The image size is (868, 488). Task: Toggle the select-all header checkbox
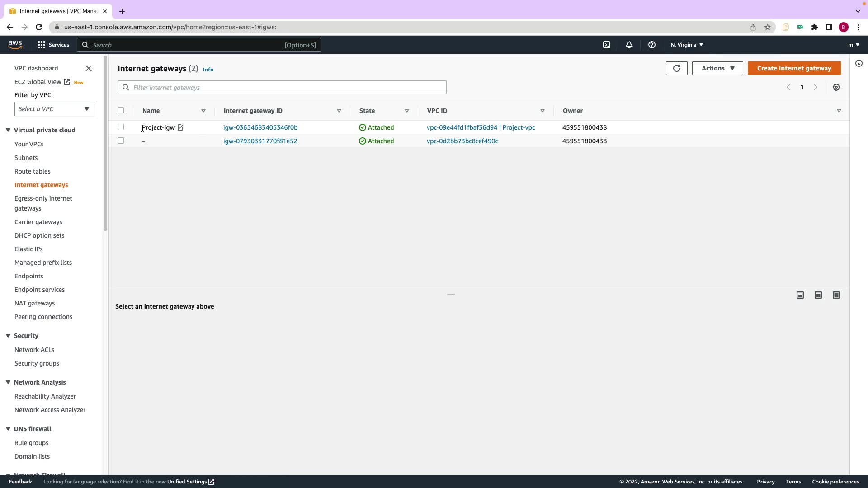click(121, 111)
